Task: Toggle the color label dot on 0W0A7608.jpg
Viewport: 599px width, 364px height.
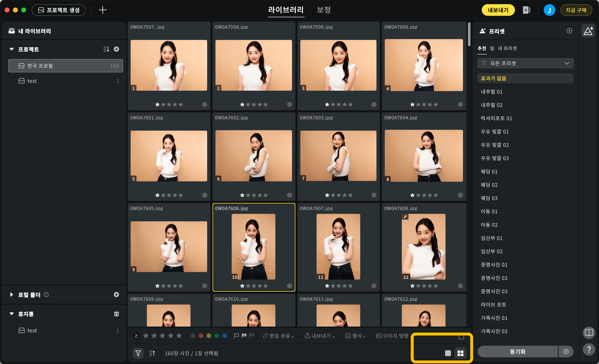Action: tap(460, 286)
